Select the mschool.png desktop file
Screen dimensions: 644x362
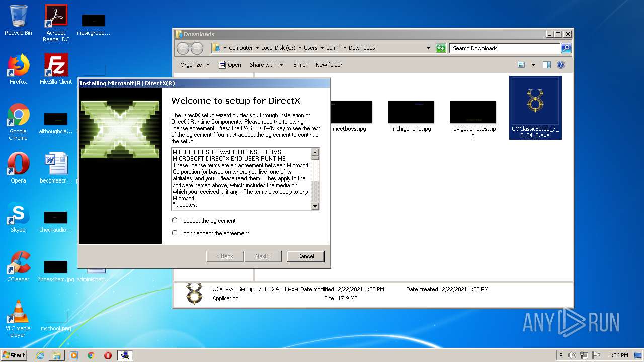[56, 321]
